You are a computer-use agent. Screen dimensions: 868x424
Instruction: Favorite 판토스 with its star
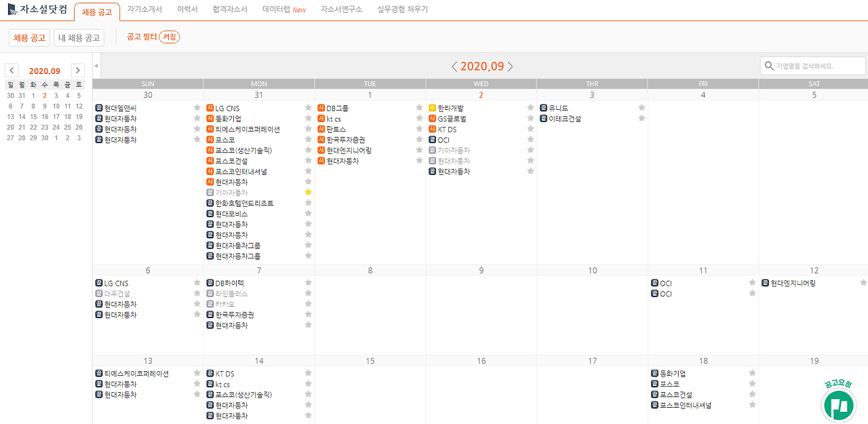click(420, 130)
